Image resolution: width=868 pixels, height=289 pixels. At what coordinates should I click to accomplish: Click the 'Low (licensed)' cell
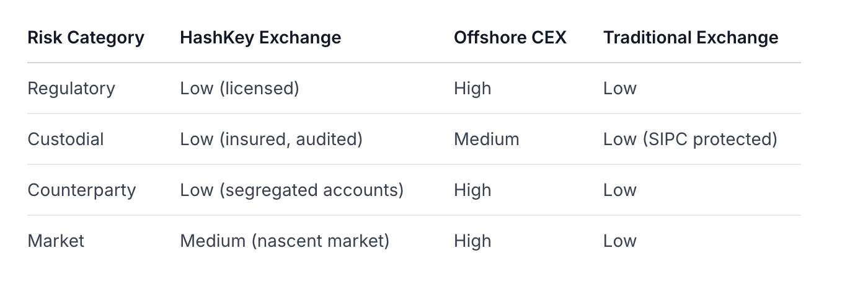239,89
